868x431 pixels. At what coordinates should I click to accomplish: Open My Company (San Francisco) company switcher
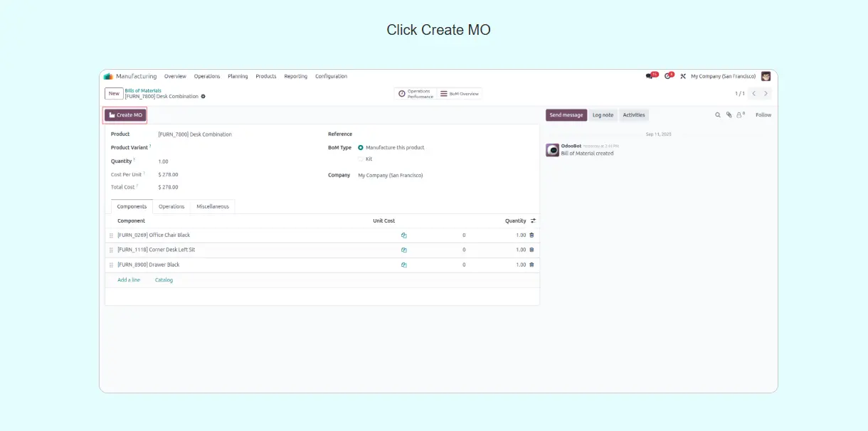pos(723,76)
